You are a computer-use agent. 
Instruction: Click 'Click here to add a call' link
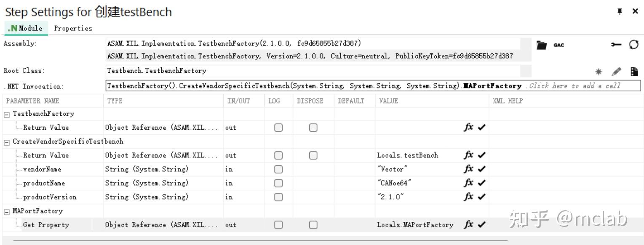tap(575, 86)
